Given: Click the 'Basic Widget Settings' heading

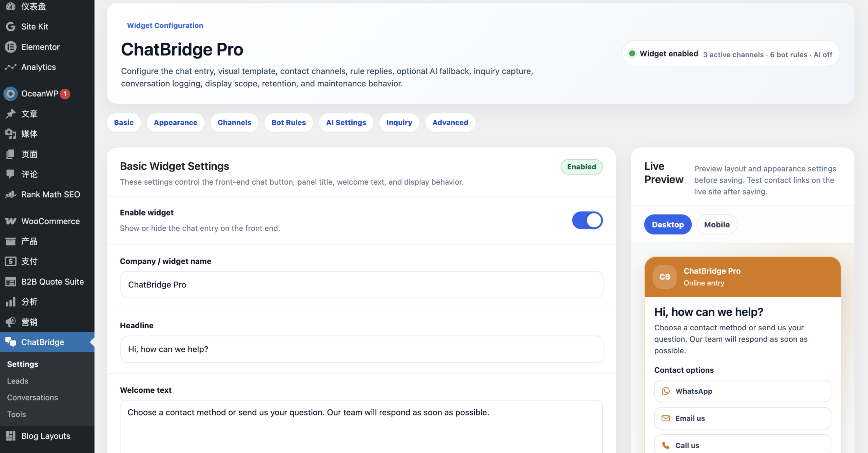Looking at the screenshot, I should [x=174, y=166].
